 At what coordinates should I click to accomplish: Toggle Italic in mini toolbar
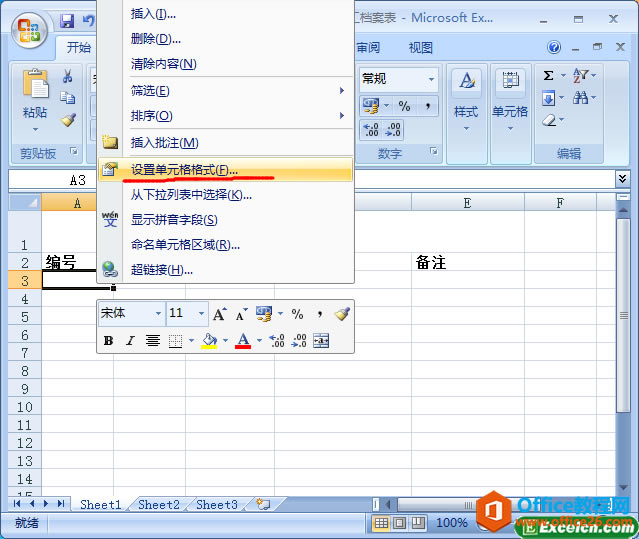click(x=130, y=341)
